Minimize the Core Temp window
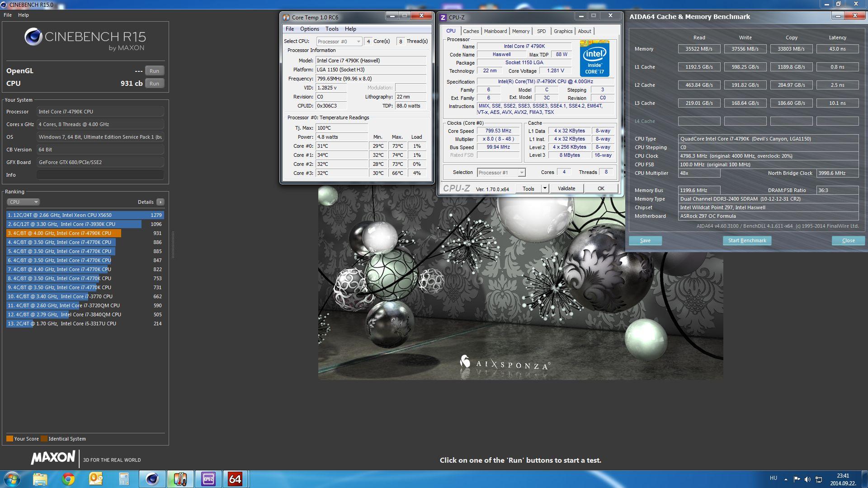 392,16
